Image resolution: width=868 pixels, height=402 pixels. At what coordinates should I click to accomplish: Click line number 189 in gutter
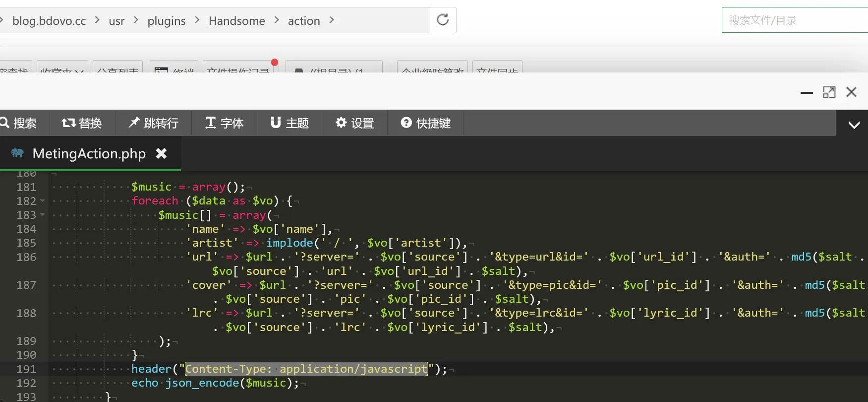(26, 341)
